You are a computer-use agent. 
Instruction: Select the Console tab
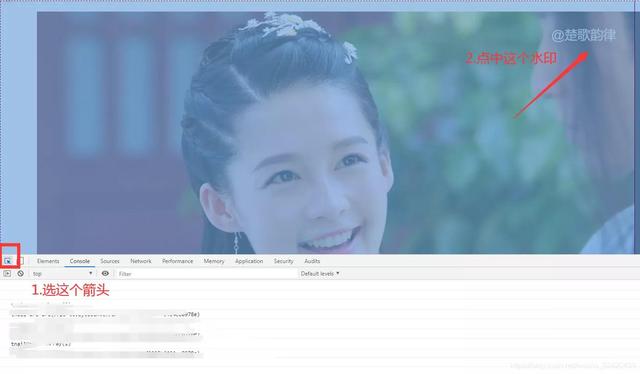coord(80,261)
